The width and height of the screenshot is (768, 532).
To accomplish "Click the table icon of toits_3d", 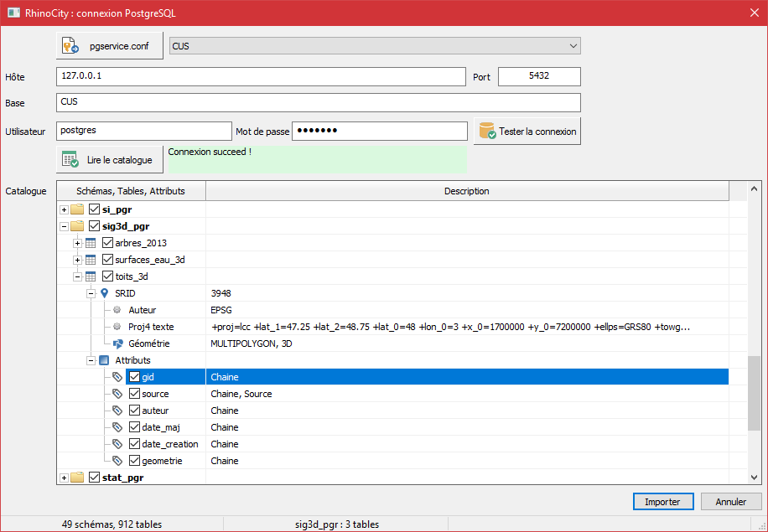I will pos(91,276).
